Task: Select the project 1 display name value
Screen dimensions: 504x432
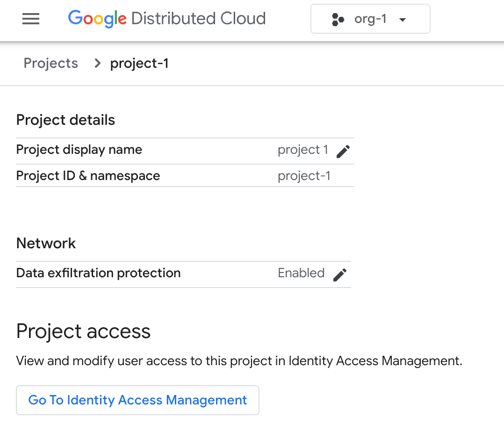Action: click(x=303, y=150)
